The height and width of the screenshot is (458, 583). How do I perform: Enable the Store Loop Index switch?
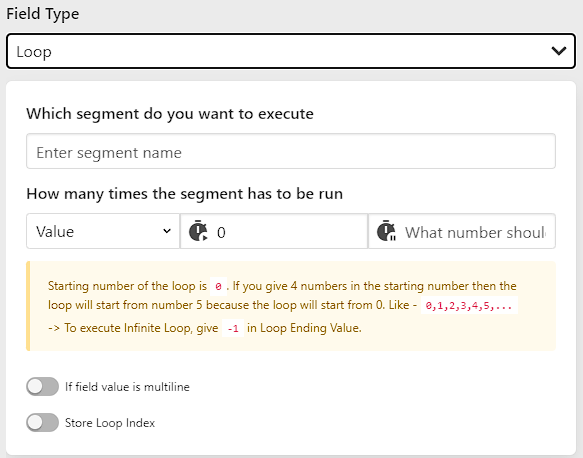pyautogui.click(x=42, y=423)
